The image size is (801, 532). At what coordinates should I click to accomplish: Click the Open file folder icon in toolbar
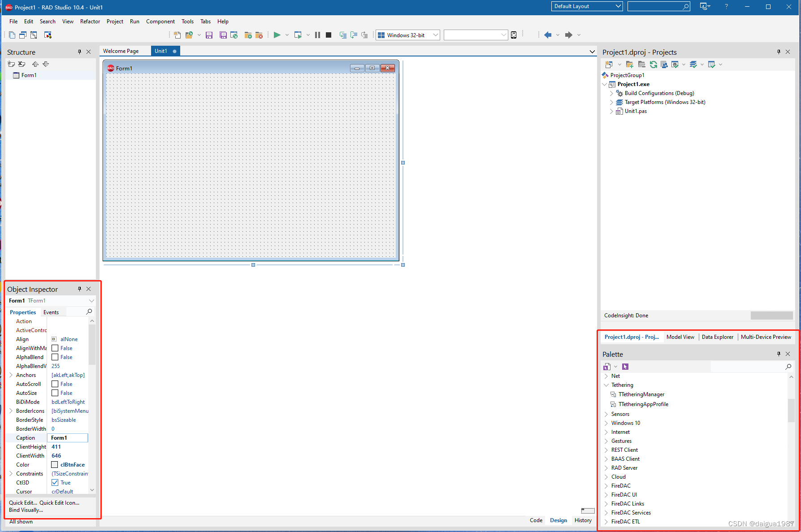point(189,35)
